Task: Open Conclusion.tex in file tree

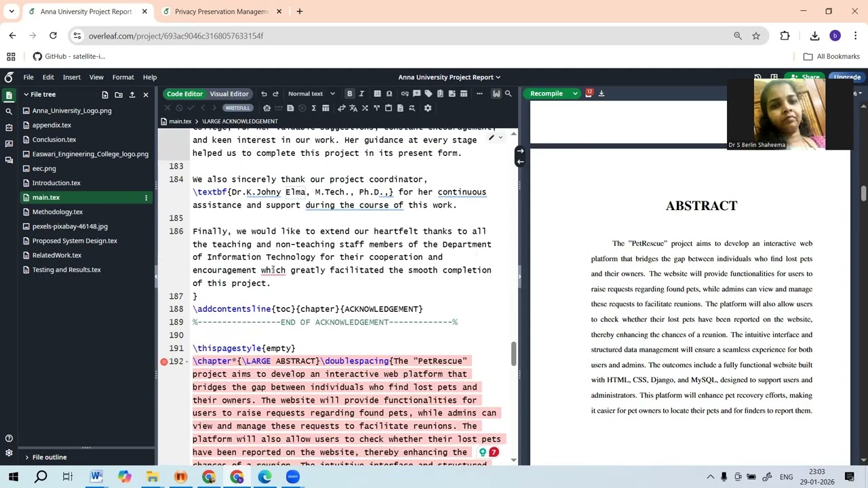Action: coord(54,140)
